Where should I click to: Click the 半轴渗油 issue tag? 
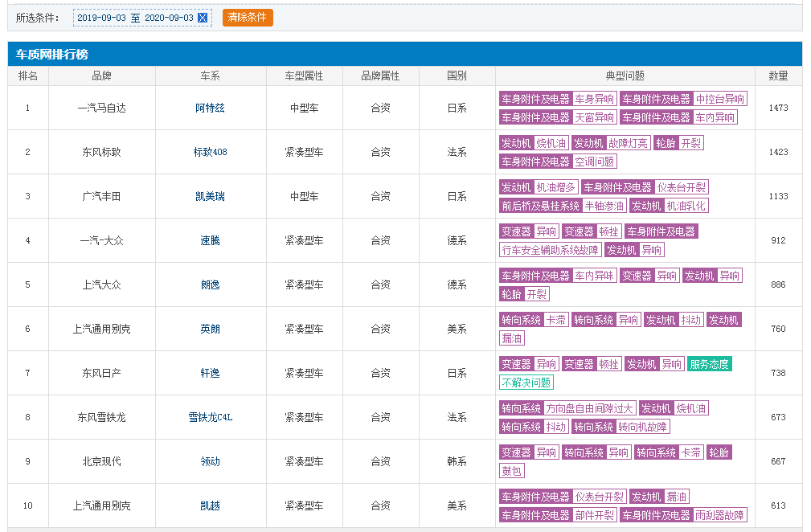click(604, 206)
